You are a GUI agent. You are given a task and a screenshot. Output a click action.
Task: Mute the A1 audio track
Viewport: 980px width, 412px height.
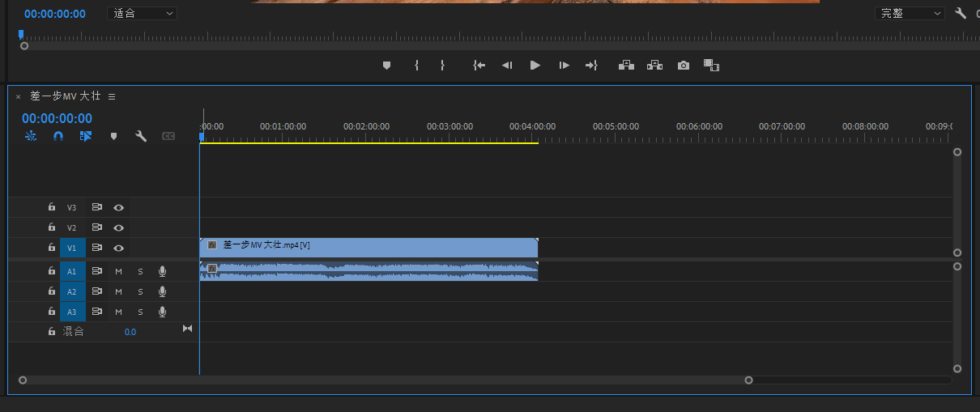(118, 271)
